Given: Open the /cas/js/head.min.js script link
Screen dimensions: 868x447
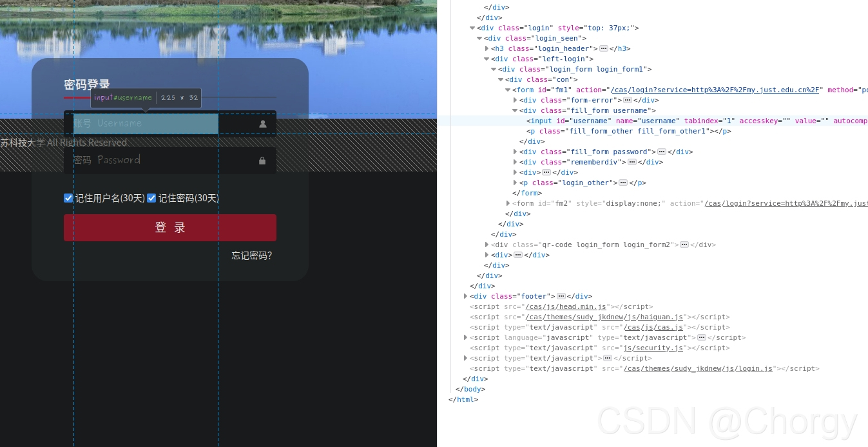Looking at the screenshot, I should coord(566,306).
